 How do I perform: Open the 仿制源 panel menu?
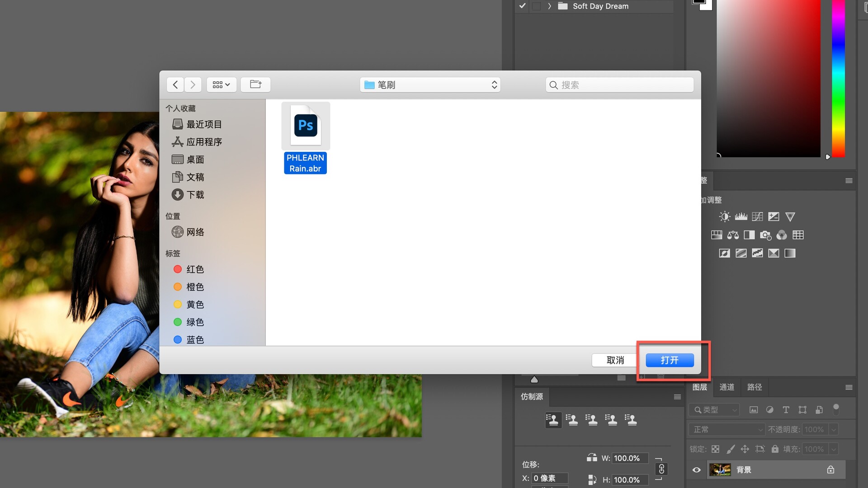click(677, 397)
